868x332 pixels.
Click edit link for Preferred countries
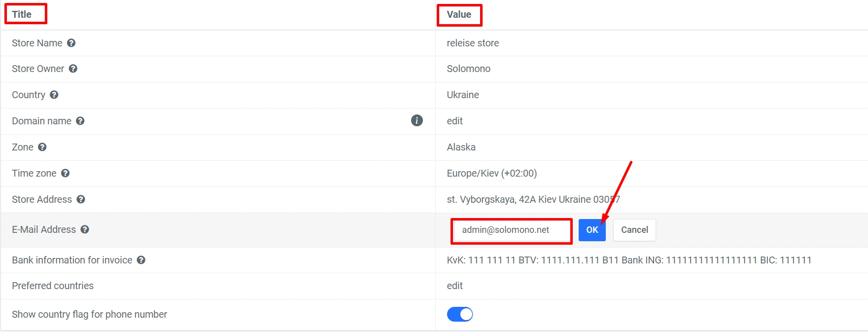click(x=454, y=286)
